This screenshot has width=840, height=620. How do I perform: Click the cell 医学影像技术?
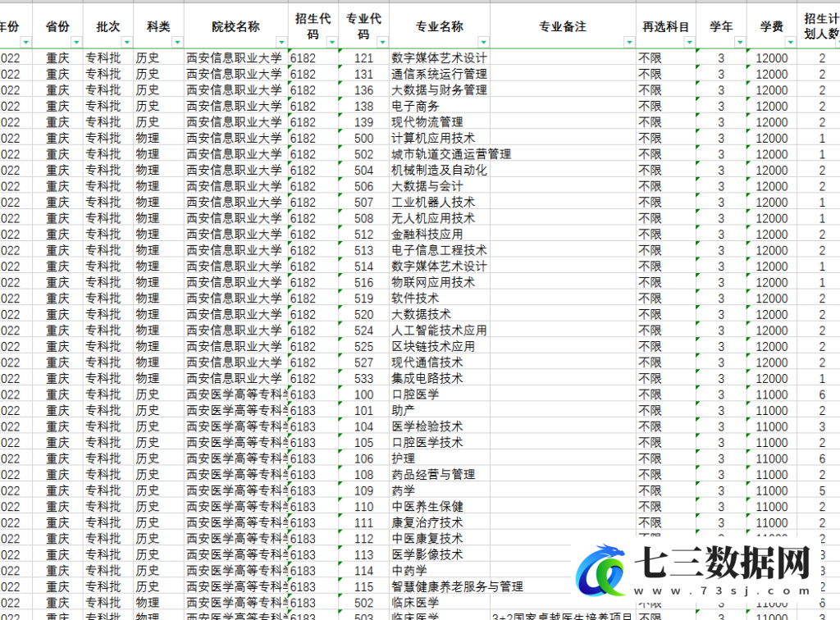coord(440,554)
